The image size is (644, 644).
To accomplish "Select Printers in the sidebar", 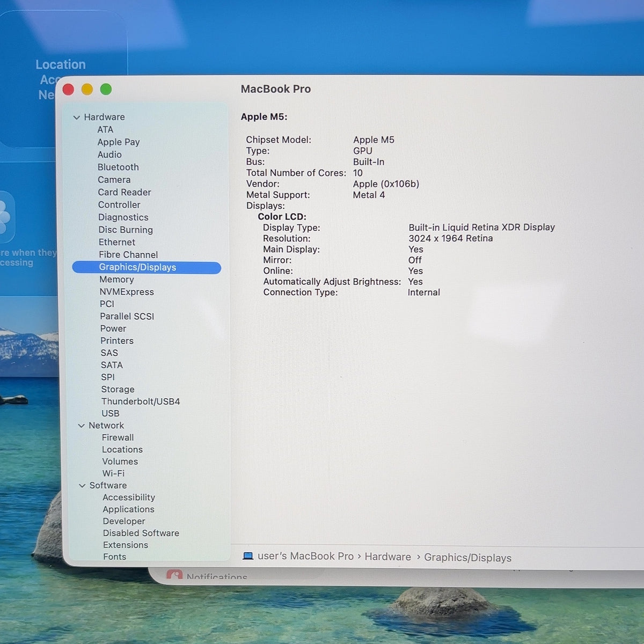I will (x=117, y=341).
